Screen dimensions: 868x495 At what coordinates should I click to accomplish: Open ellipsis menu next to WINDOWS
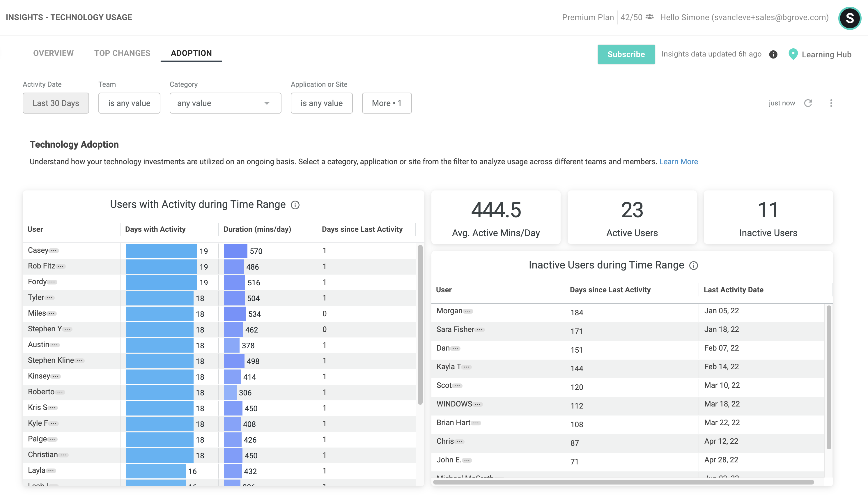tap(477, 404)
